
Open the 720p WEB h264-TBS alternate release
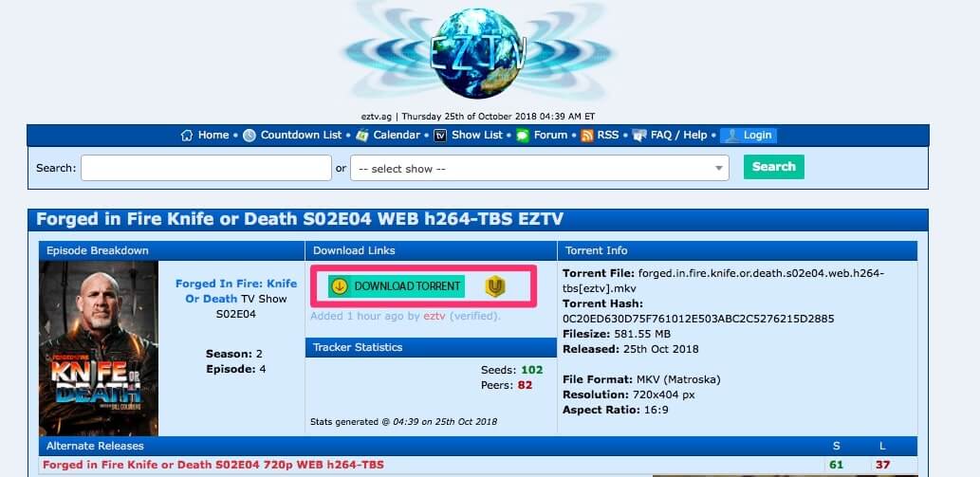pos(213,465)
